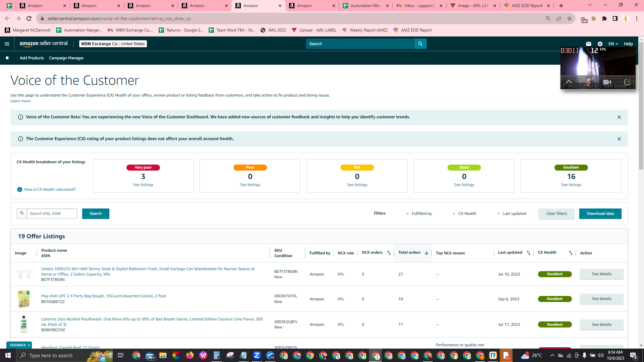Open the browser zoom magnifier icon
This screenshot has height=362, width=644.
548,19
